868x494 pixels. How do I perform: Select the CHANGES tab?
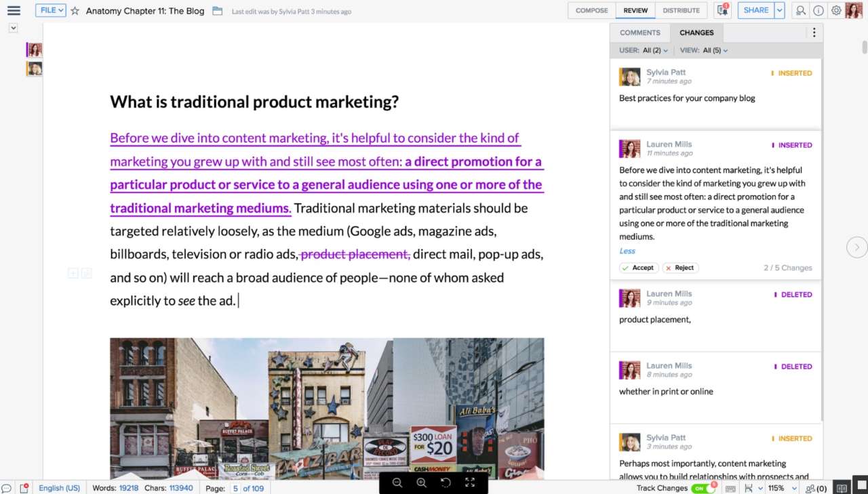click(x=696, y=33)
